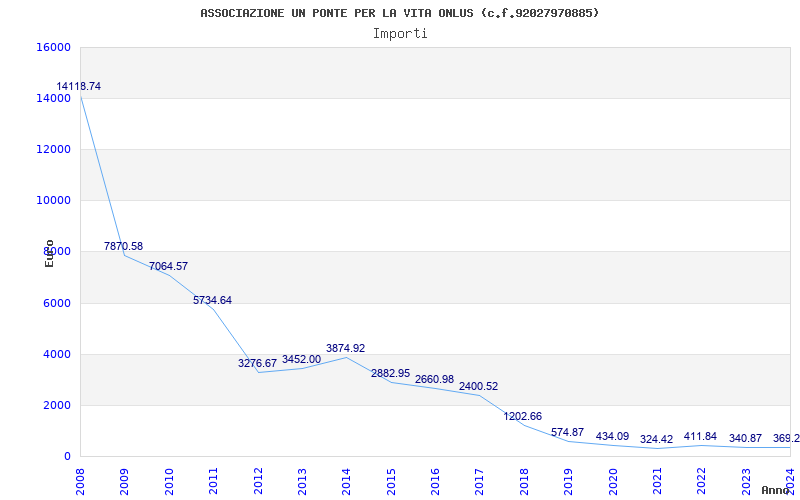Select the data label 411.84
This screenshot has height=500, width=800.
(700, 436)
